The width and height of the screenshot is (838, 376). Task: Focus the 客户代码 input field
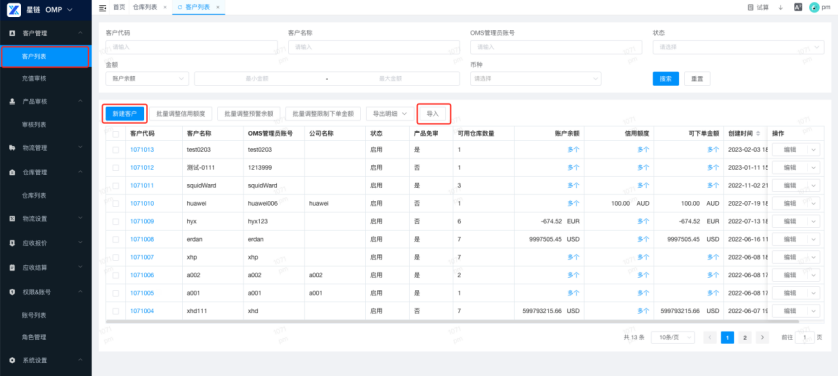191,47
